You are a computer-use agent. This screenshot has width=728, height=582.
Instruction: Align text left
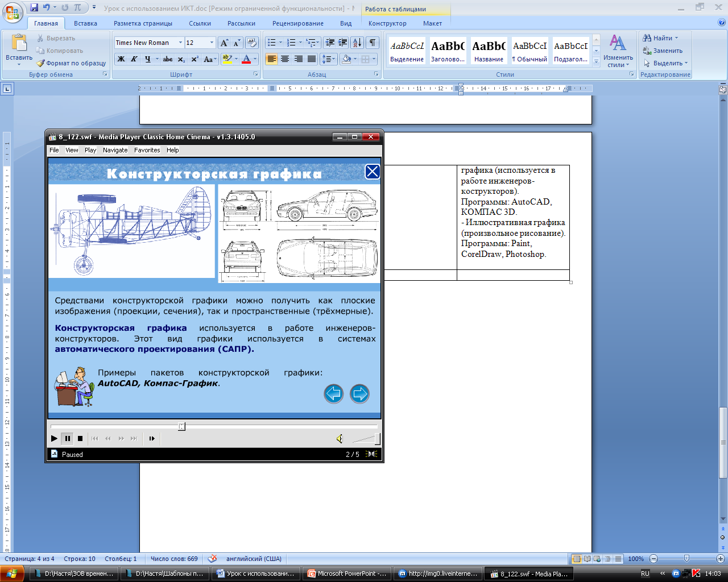(x=272, y=59)
